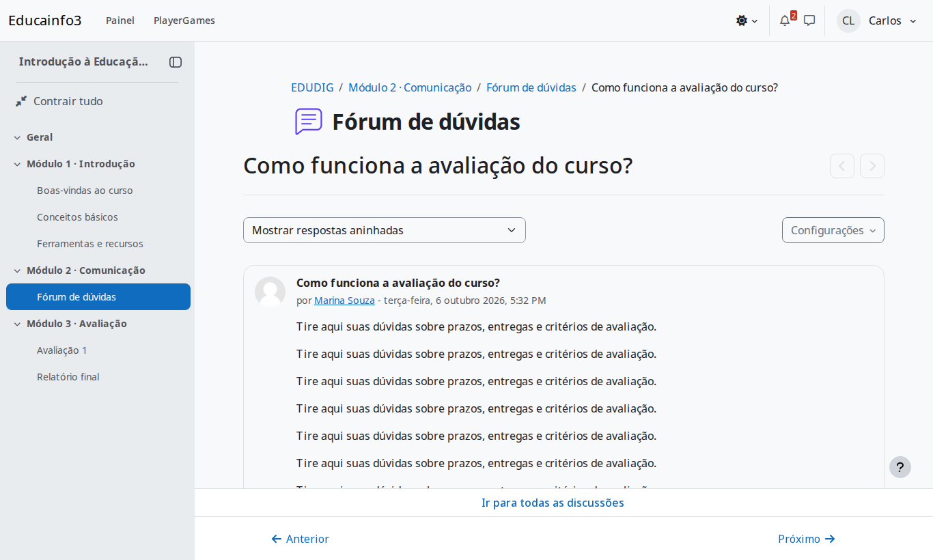Image resolution: width=933 pixels, height=560 pixels.
Task: Open Boas-vindas ao curso
Action: [85, 191]
